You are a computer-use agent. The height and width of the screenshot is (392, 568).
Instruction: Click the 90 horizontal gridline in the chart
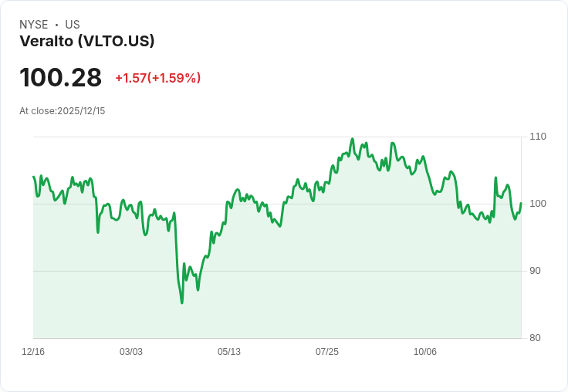277,271
